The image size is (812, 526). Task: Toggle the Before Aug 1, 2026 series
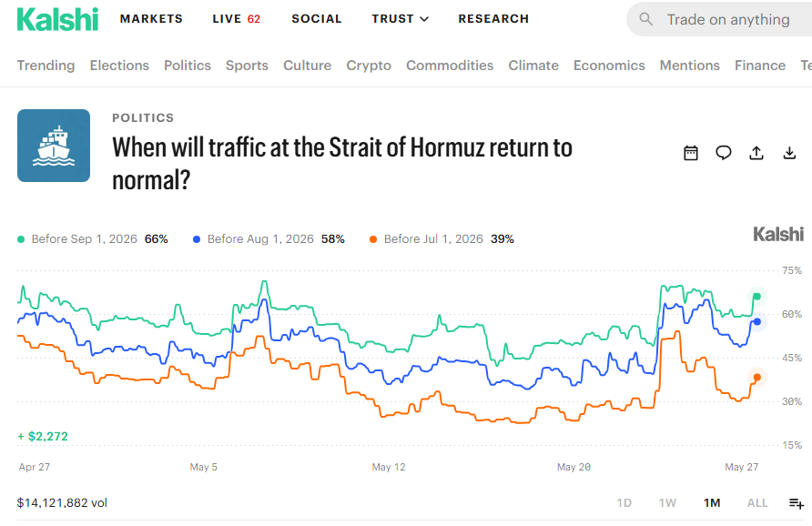269,239
